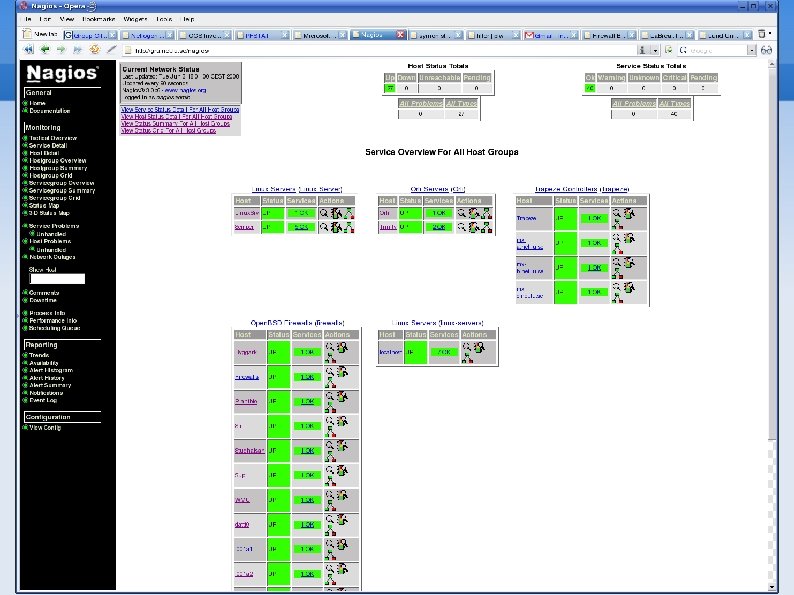Open Comments in the sidebar

point(44,293)
